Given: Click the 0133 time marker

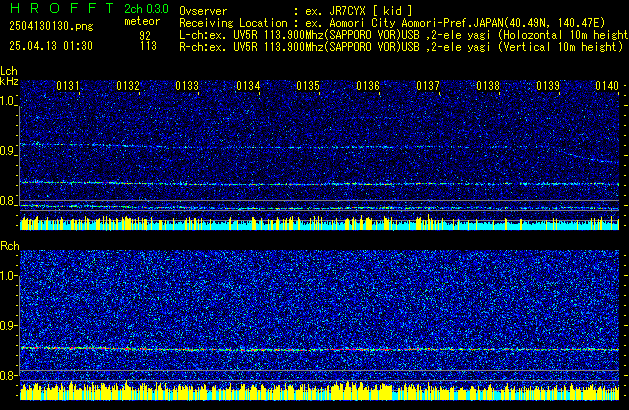Looking at the screenshot, I should [x=187, y=86].
